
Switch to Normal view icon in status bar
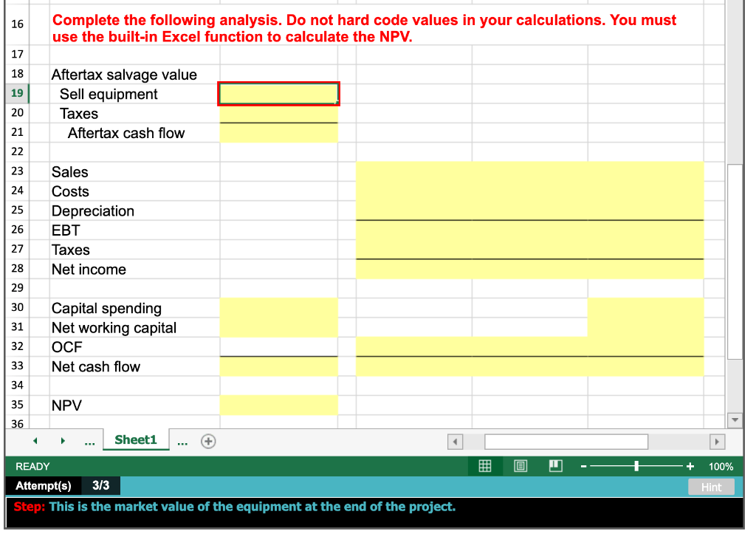(x=485, y=466)
